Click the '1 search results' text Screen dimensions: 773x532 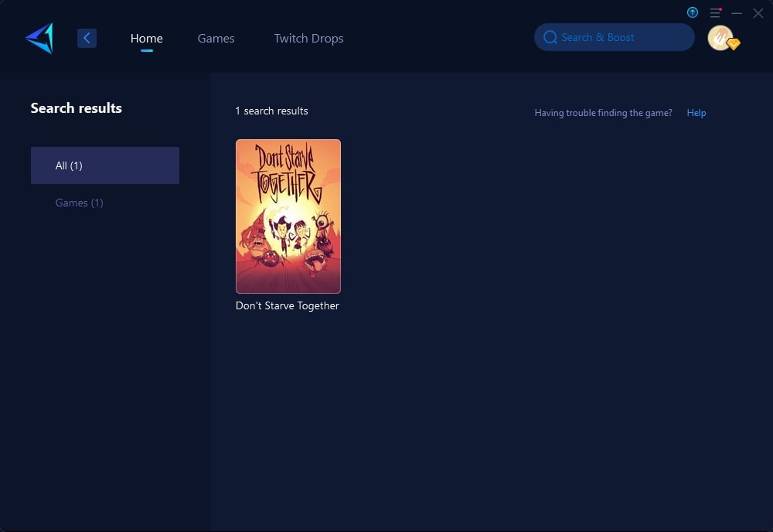pos(271,111)
